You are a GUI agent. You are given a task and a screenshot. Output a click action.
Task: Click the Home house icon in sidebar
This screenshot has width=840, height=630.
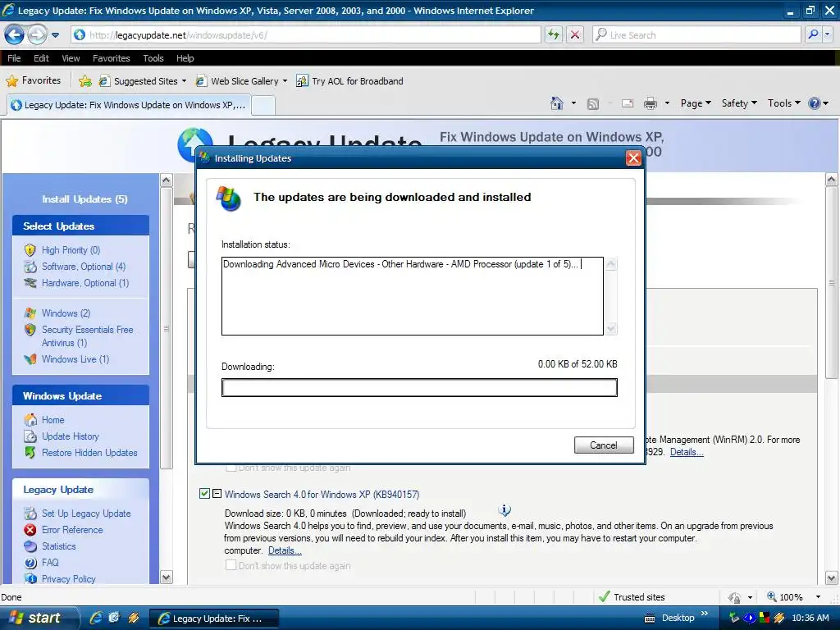30,419
